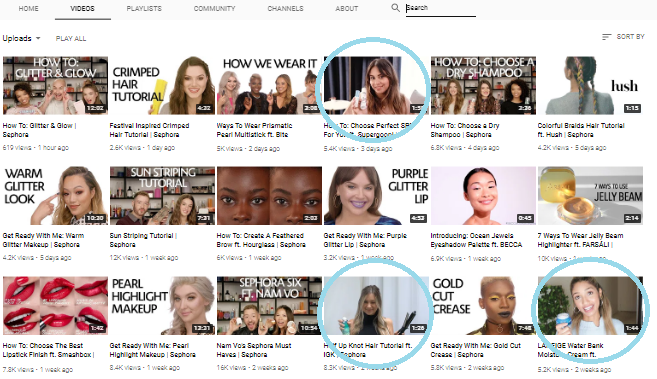
Task: Open the Lush colorful braids thumbnail
Action: click(x=590, y=85)
